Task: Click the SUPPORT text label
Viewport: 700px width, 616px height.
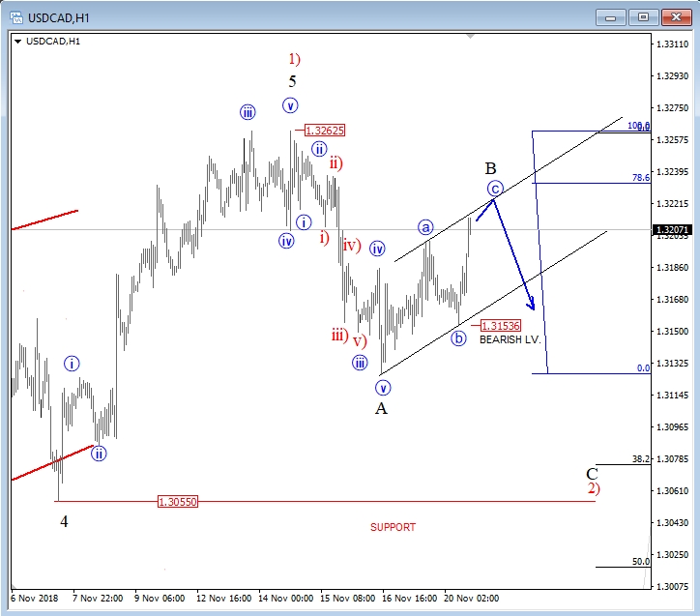Action: 393,527
